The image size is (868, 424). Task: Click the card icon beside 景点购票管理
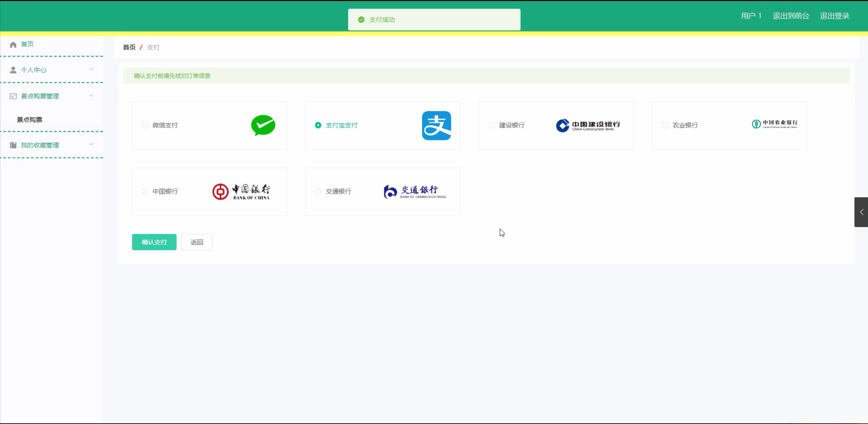[x=13, y=96]
